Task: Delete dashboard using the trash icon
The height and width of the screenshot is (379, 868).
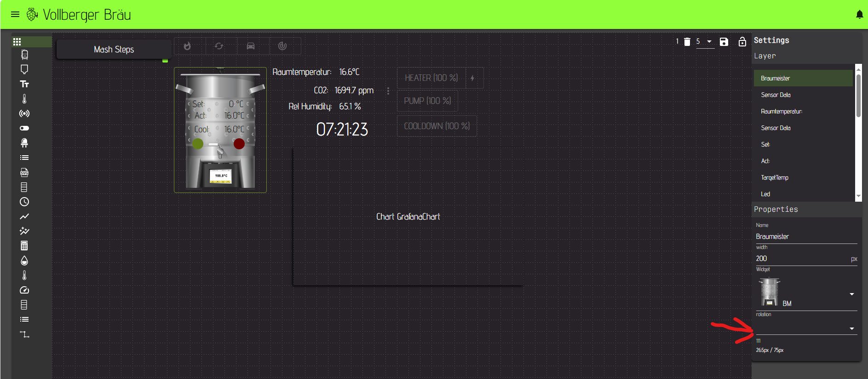Action: coord(687,42)
